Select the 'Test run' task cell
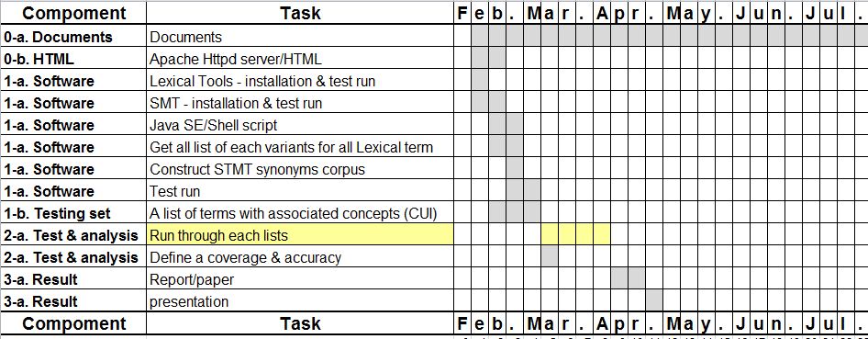Viewport: 868px width, 339px height. tap(300, 191)
